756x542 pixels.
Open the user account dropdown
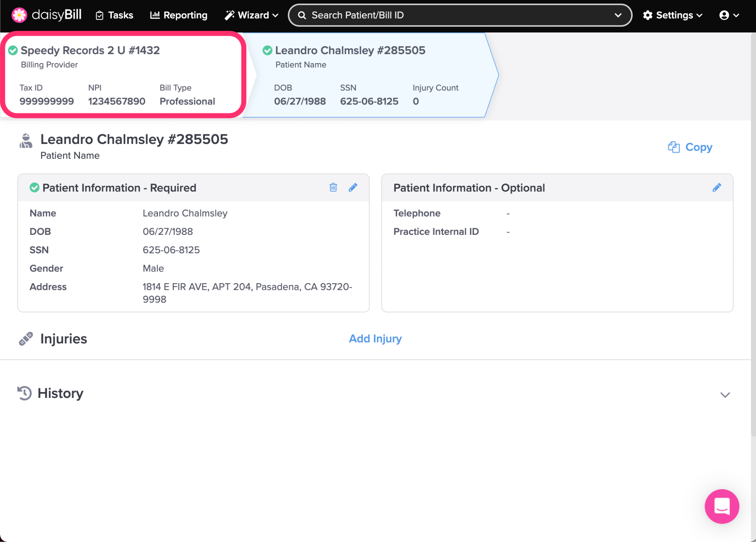(729, 15)
